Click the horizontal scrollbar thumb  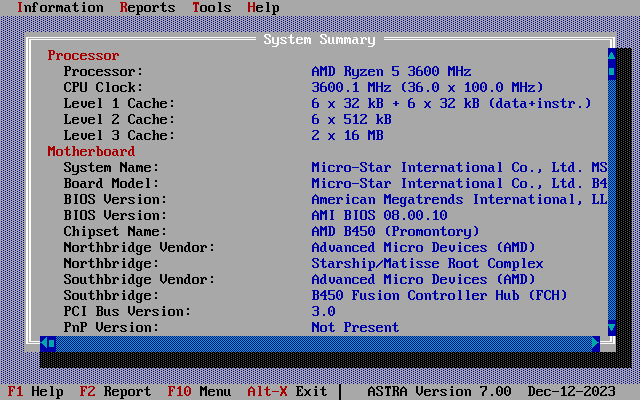click(52, 343)
